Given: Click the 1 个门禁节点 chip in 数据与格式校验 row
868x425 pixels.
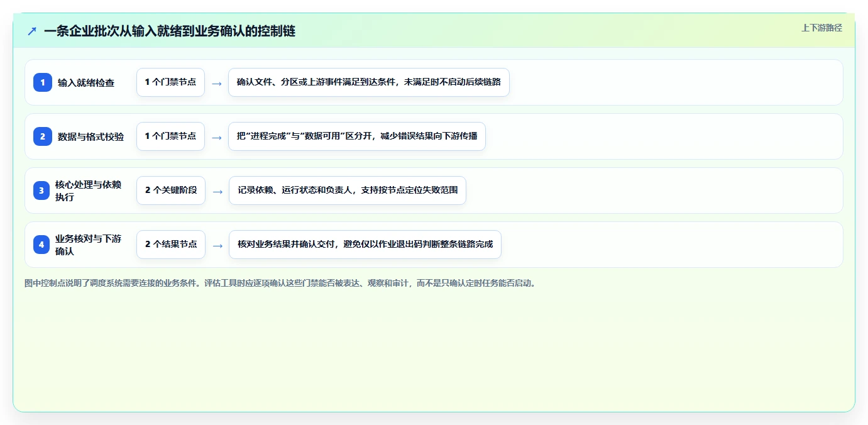Looking at the screenshot, I should [x=170, y=136].
